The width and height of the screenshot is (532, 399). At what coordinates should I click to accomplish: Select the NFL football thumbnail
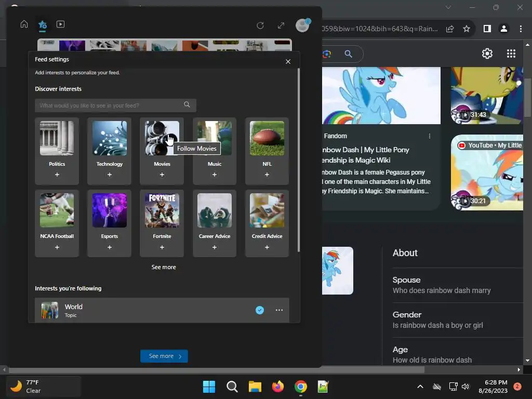pos(267,138)
